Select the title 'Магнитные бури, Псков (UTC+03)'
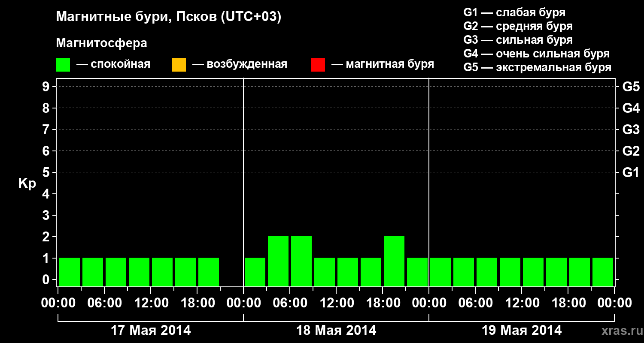Screen dimensions: 644x343 pos(169,18)
